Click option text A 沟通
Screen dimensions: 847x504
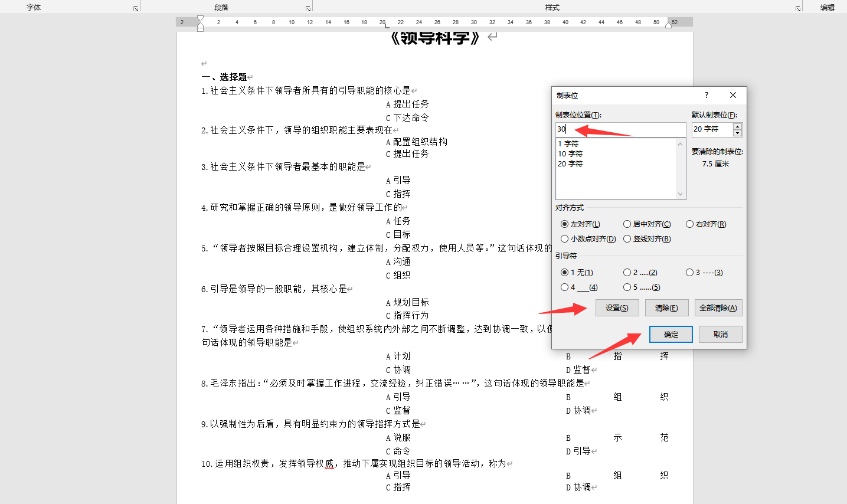click(398, 262)
